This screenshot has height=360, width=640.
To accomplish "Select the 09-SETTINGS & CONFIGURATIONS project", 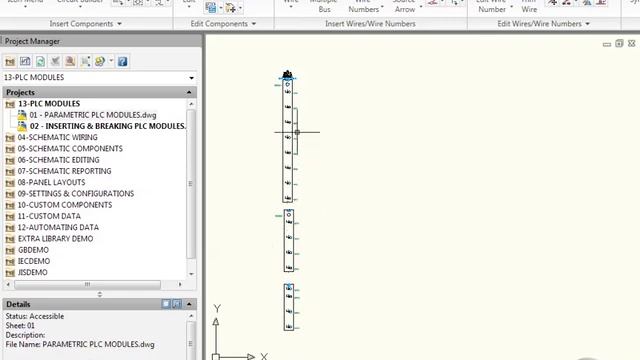I will 76,193.
